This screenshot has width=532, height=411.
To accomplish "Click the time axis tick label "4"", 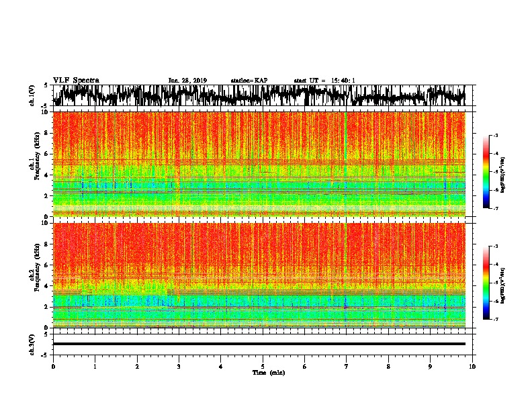I will click(221, 367).
